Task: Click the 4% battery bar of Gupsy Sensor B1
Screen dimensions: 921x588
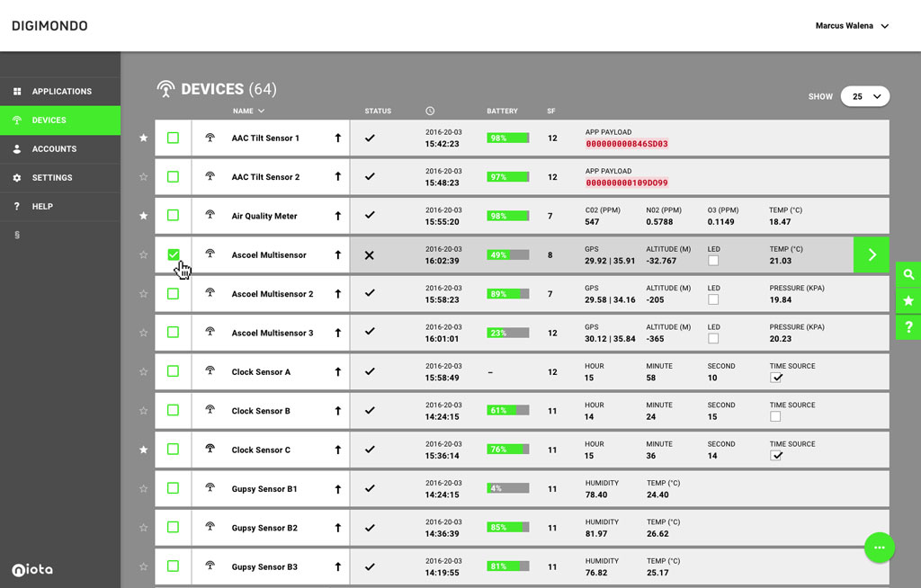Action: [x=507, y=489]
